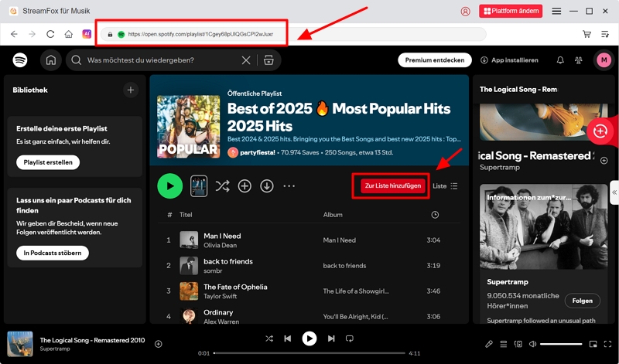The height and width of the screenshot is (364, 619).
Task: Click the Spotify logo
Action: [x=20, y=60]
